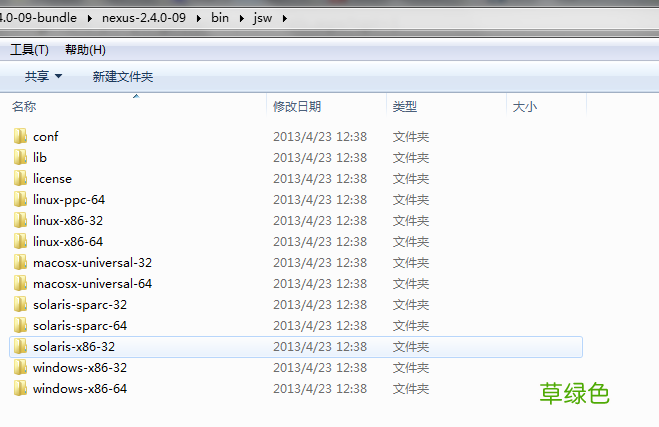Image resolution: width=659 pixels, height=427 pixels.
Task: Open the 共享 dropdown
Action: click(x=43, y=76)
